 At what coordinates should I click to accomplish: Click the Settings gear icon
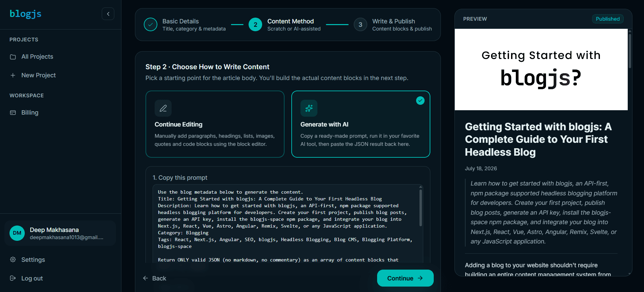[13, 259]
